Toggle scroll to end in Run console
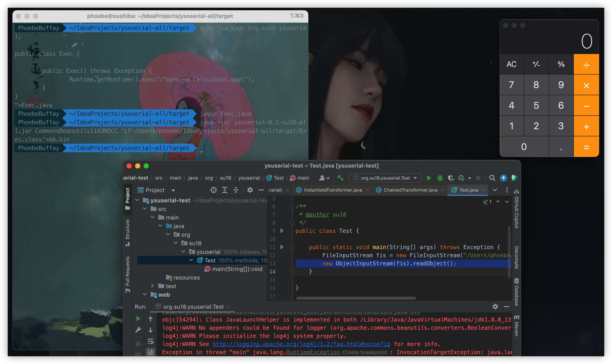Image resolution: width=612 pixels, height=364 pixels. [x=150, y=352]
